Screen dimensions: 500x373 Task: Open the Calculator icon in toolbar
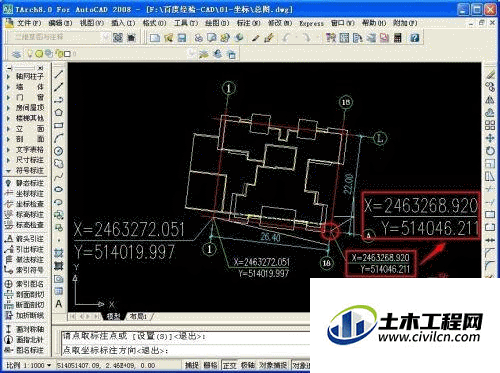click(398, 38)
